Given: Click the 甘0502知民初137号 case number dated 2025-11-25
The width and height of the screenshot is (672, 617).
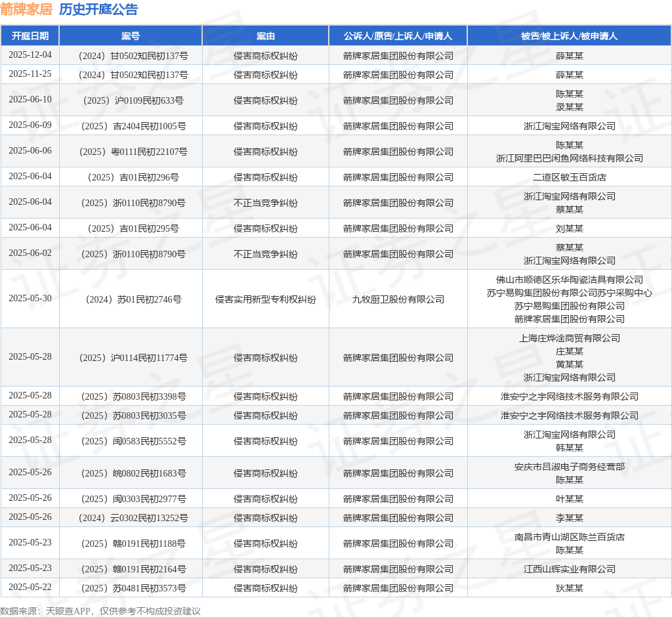Looking at the screenshot, I should (x=133, y=75).
